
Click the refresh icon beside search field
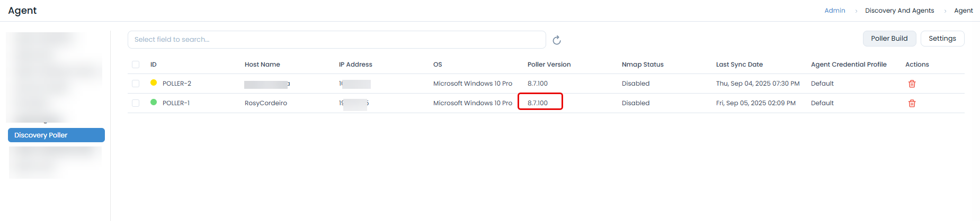557,40
